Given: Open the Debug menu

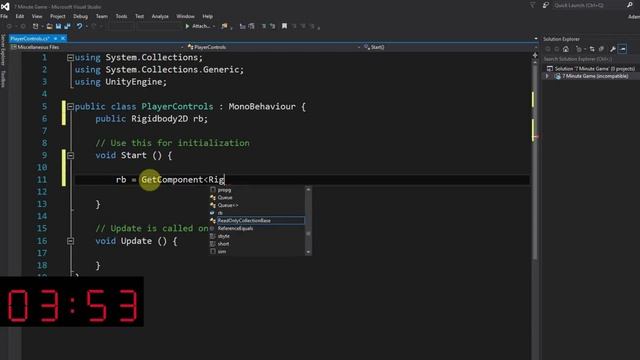Looking at the screenshot, I should point(80,16).
